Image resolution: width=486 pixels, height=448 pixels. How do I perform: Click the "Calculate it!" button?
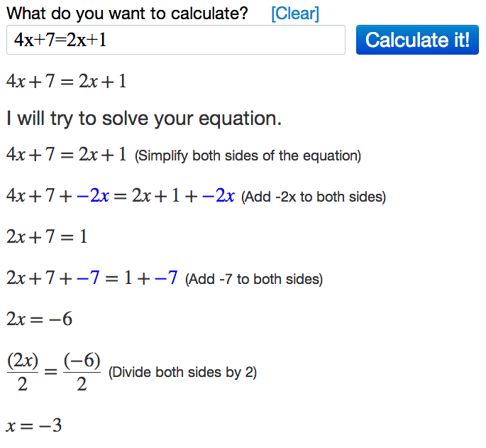click(417, 40)
